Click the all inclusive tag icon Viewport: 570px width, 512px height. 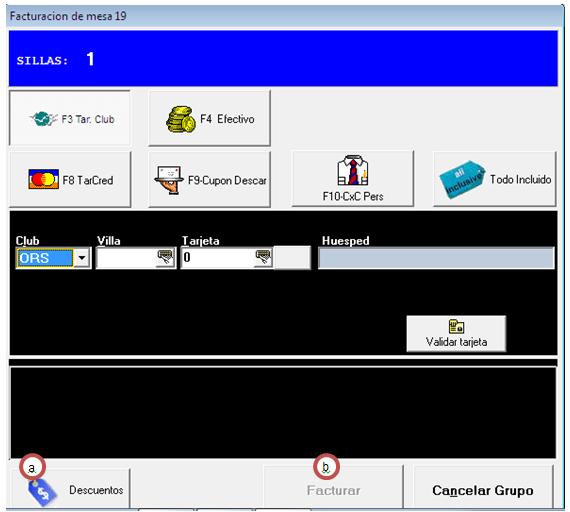[462, 179]
